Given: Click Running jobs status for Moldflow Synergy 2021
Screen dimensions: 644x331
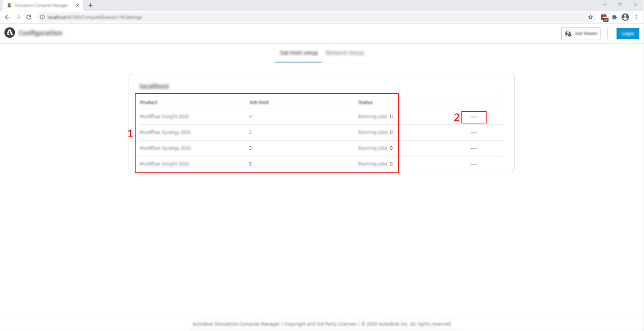Looking at the screenshot, I should (375, 132).
